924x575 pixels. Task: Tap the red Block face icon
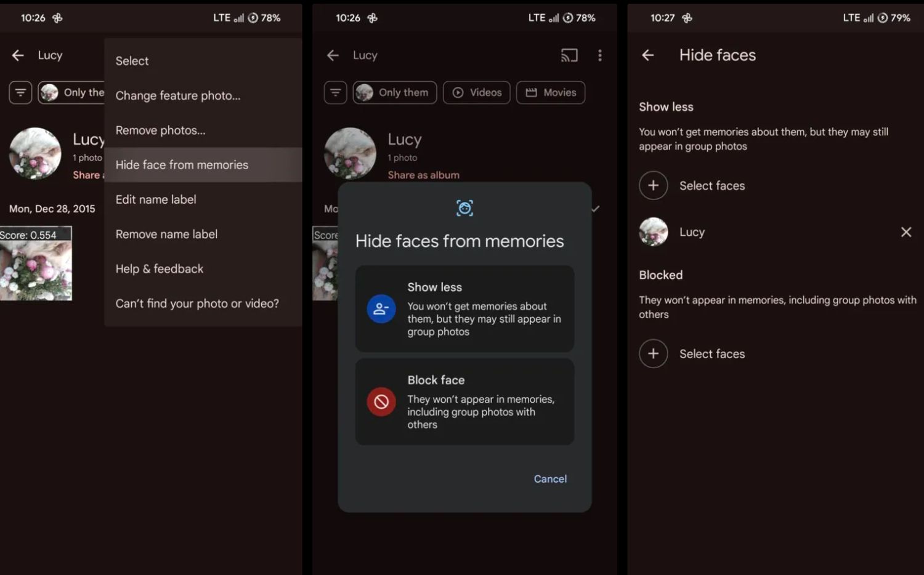tap(381, 402)
